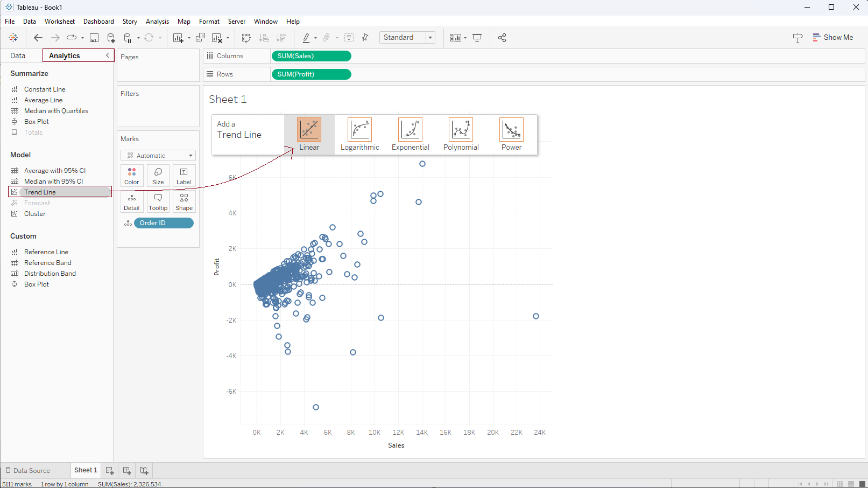Enter presentation mode
Image resolution: width=868 pixels, height=488 pixels.
tap(477, 38)
